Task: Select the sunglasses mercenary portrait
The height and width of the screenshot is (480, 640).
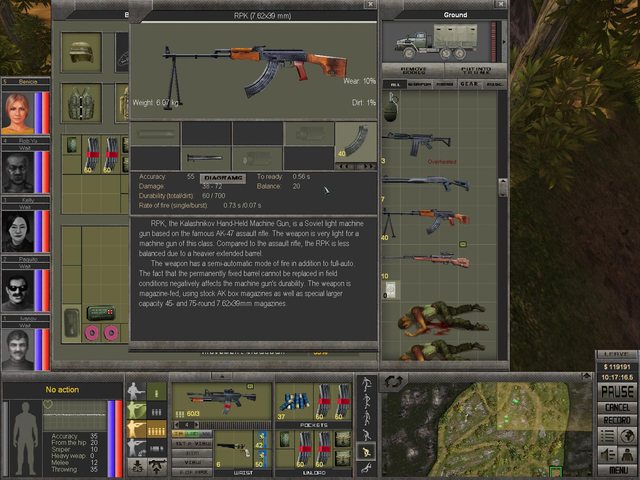Action: 18,291
